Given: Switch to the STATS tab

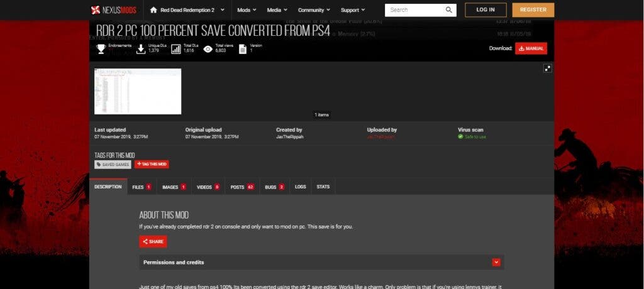Looking at the screenshot, I should pyautogui.click(x=323, y=187).
